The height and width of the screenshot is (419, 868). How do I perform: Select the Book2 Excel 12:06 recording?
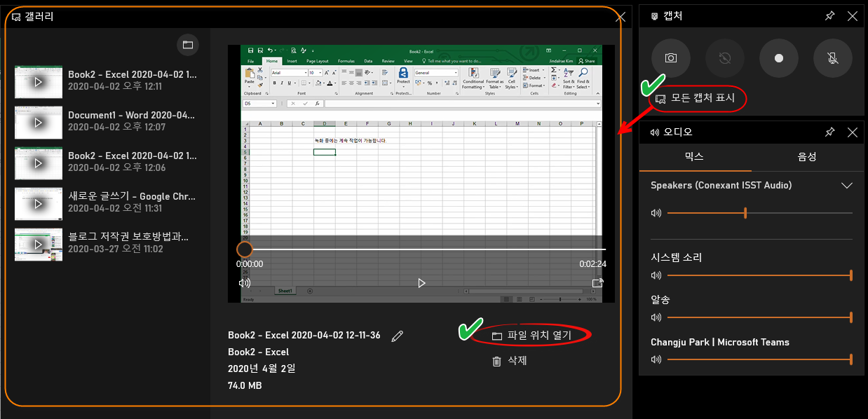click(x=107, y=162)
